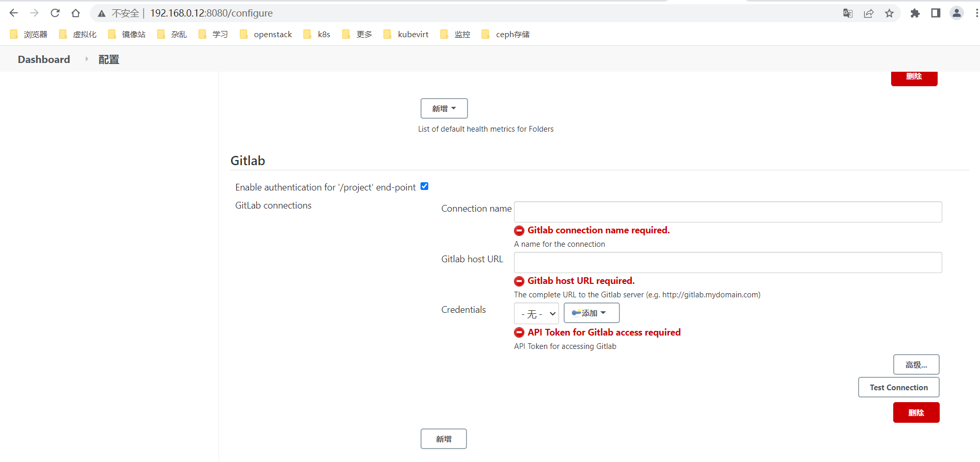The image size is (980, 462).
Task: Open the kubevirt bookmark folder
Action: coord(407,34)
